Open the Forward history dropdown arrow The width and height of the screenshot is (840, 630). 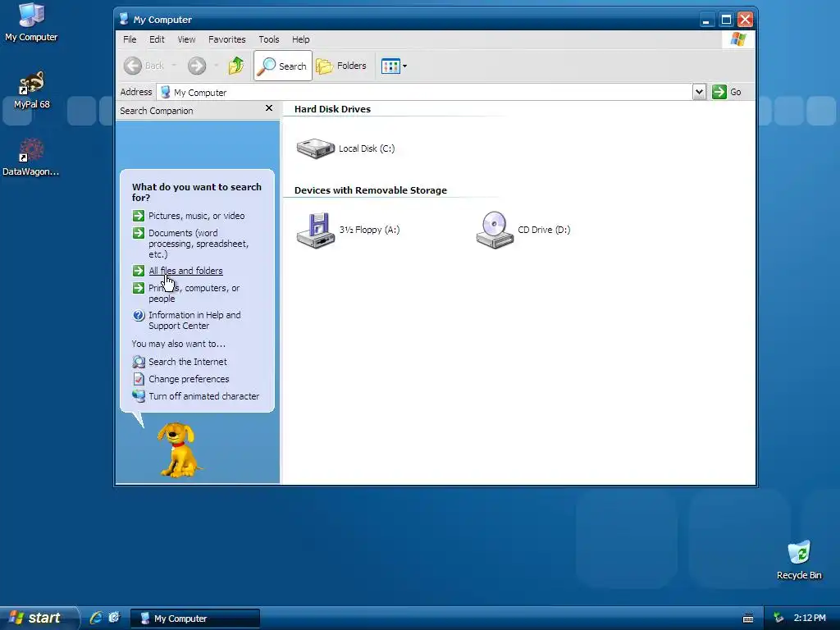tap(217, 66)
